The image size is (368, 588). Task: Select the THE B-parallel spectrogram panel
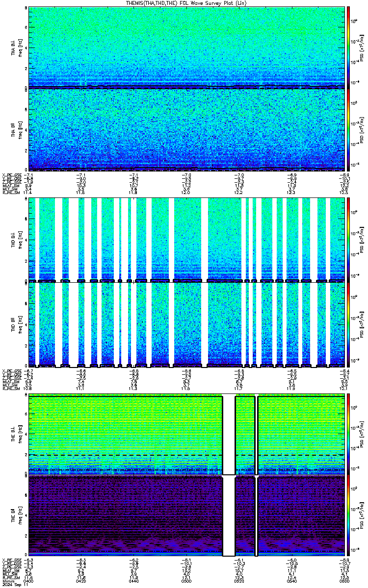point(186,516)
